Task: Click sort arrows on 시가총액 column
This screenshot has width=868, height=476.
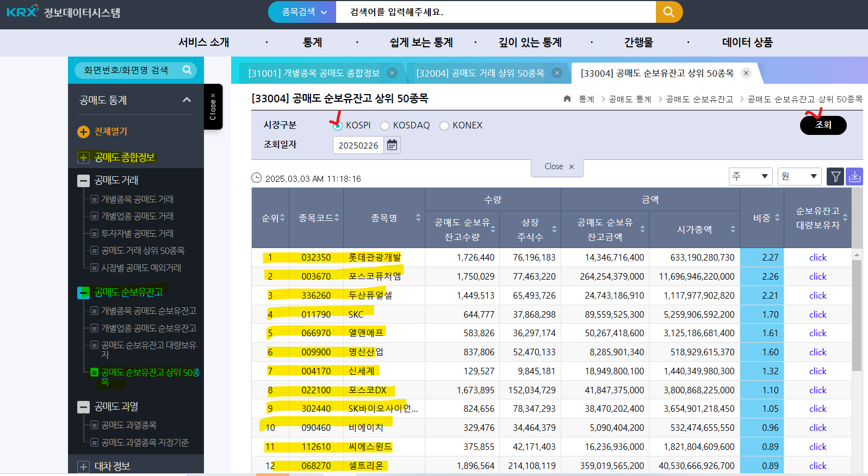Action: [733, 229]
